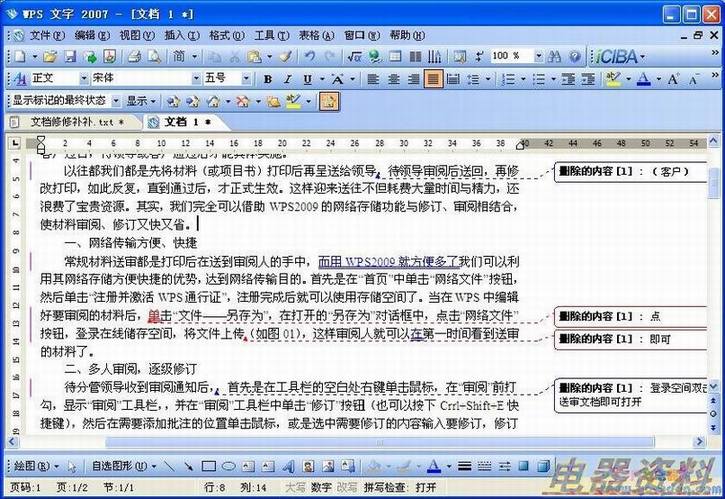Print the current document
The height and width of the screenshot is (499, 725).
tap(134, 57)
